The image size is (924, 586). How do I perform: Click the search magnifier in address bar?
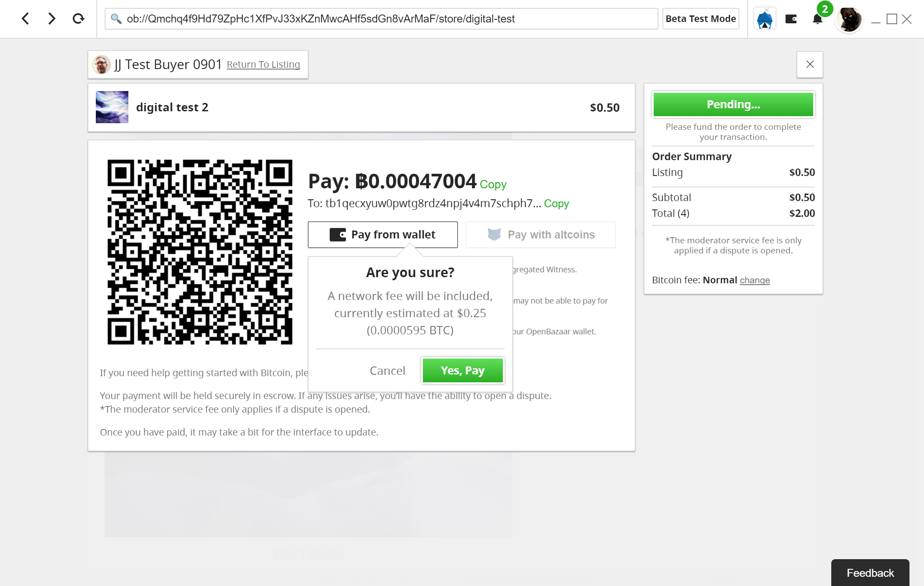[x=116, y=18]
